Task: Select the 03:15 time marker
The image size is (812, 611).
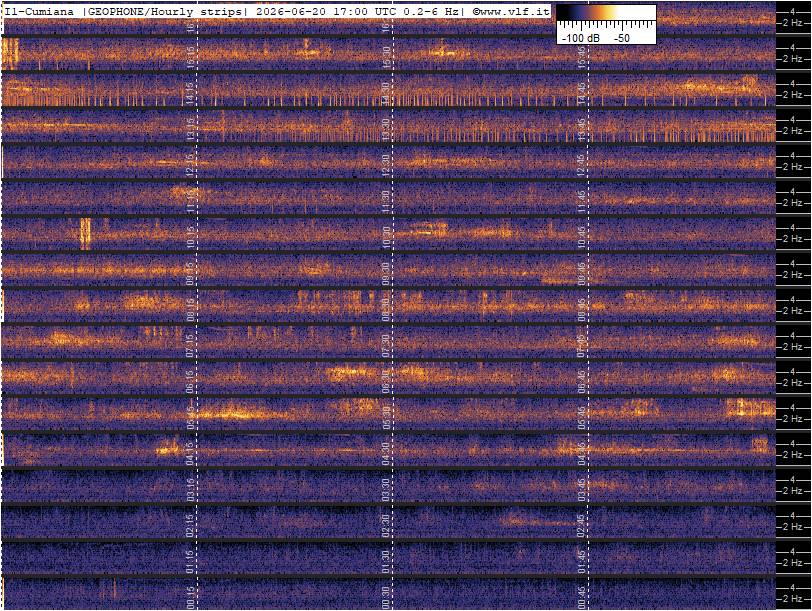Action: point(190,489)
